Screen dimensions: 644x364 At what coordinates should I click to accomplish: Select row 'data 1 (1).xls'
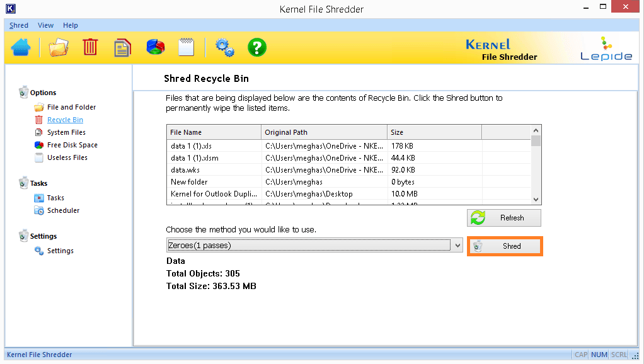click(348, 146)
